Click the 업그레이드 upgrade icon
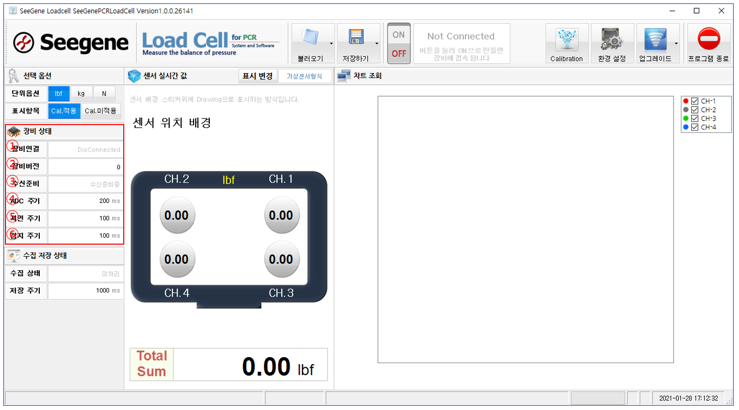This screenshot has width=739, height=410. pyautogui.click(x=653, y=42)
